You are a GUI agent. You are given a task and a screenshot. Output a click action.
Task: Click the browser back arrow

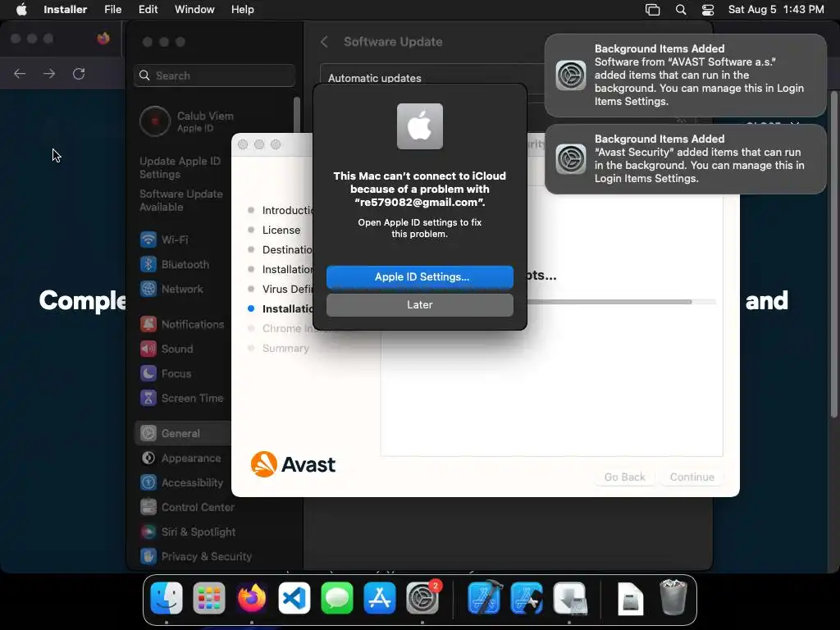click(20, 73)
